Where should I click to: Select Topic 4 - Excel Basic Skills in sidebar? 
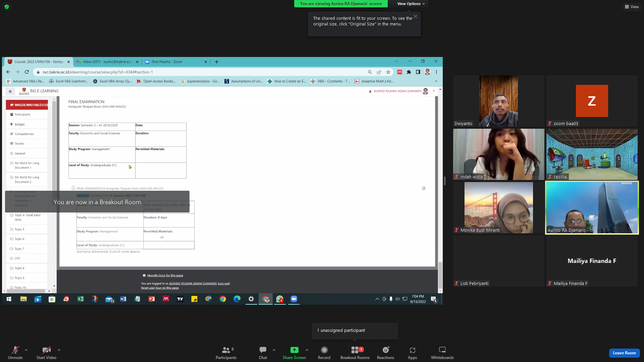[x=26, y=218]
